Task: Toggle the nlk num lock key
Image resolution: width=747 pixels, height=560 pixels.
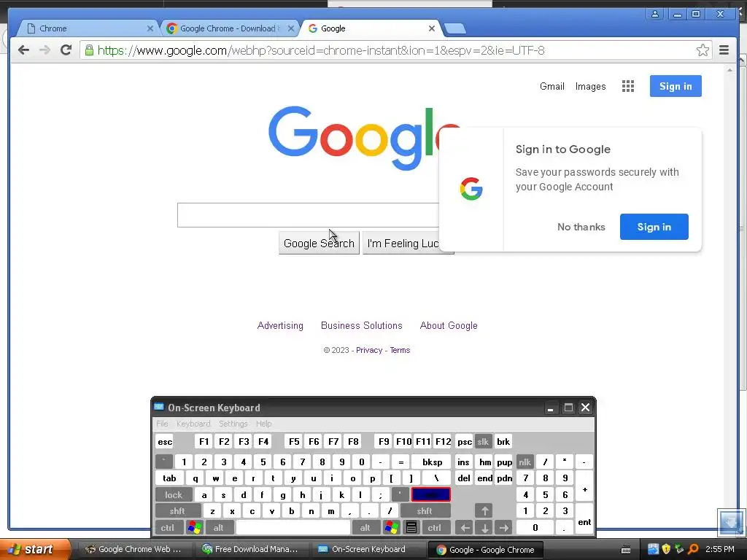Action: (x=525, y=462)
